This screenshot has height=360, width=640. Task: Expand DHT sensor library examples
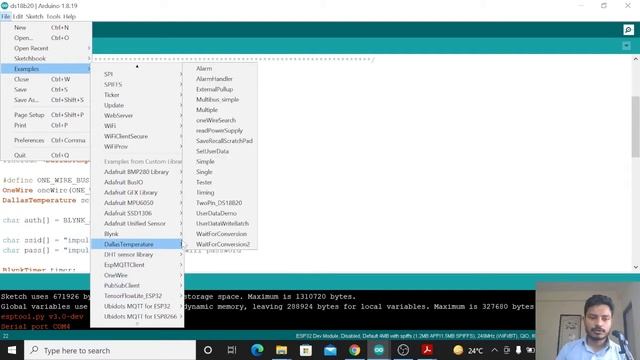point(137,254)
